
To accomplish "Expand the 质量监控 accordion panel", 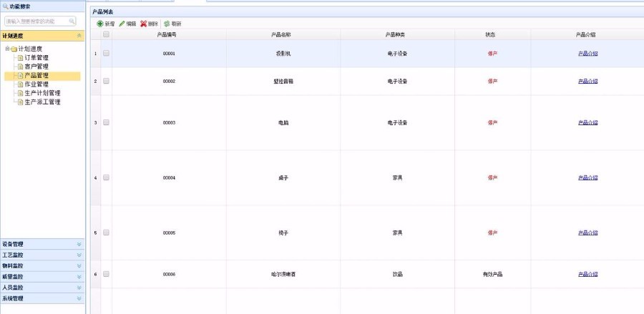I will coord(42,277).
